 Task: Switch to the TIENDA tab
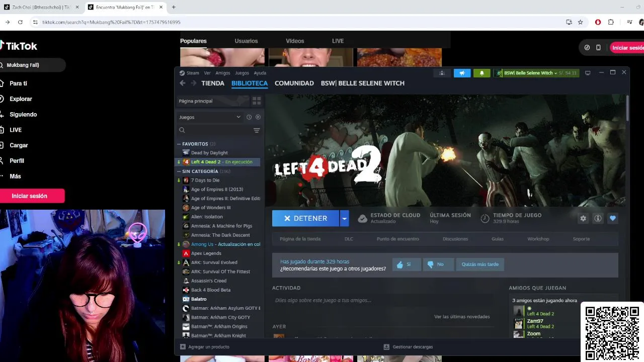click(213, 83)
